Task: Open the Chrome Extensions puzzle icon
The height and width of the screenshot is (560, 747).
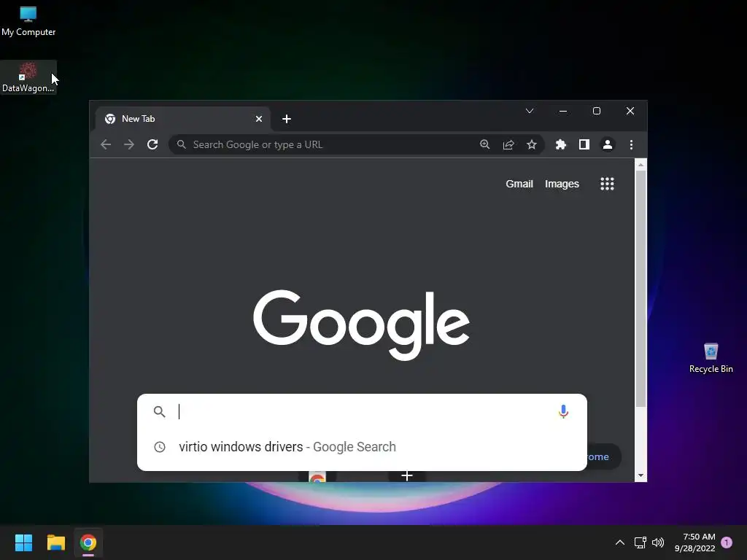Action: (x=561, y=144)
